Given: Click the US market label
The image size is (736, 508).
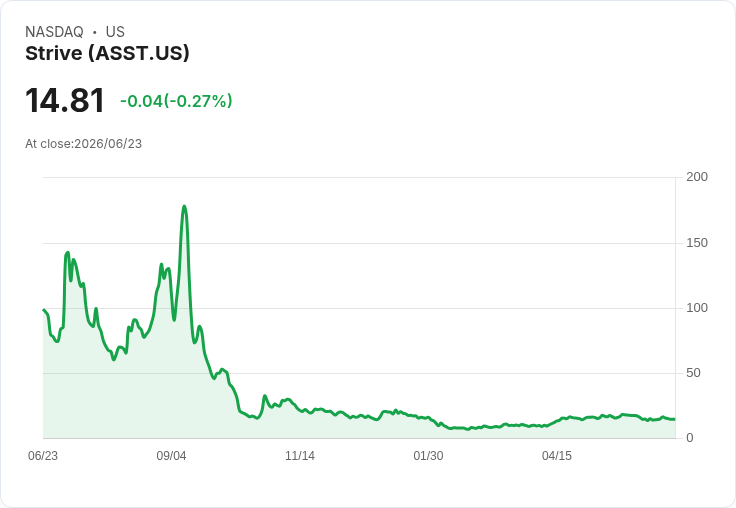Looking at the screenshot, I should [x=115, y=32].
